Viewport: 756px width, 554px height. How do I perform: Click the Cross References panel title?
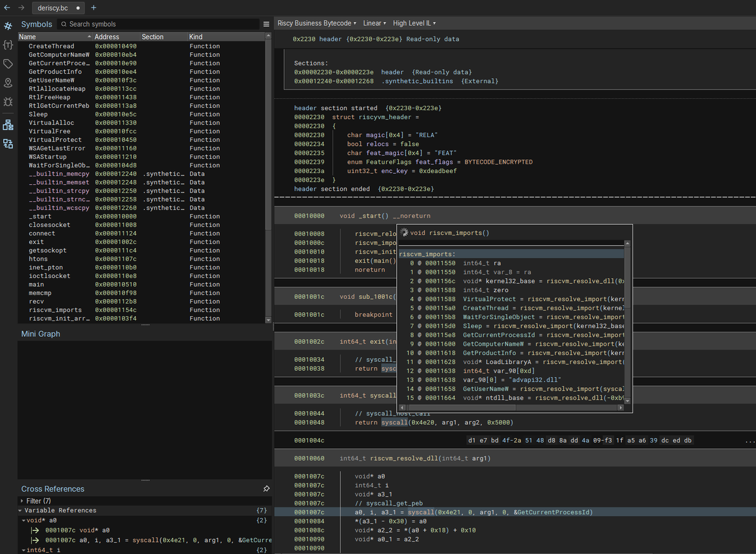(x=53, y=489)
